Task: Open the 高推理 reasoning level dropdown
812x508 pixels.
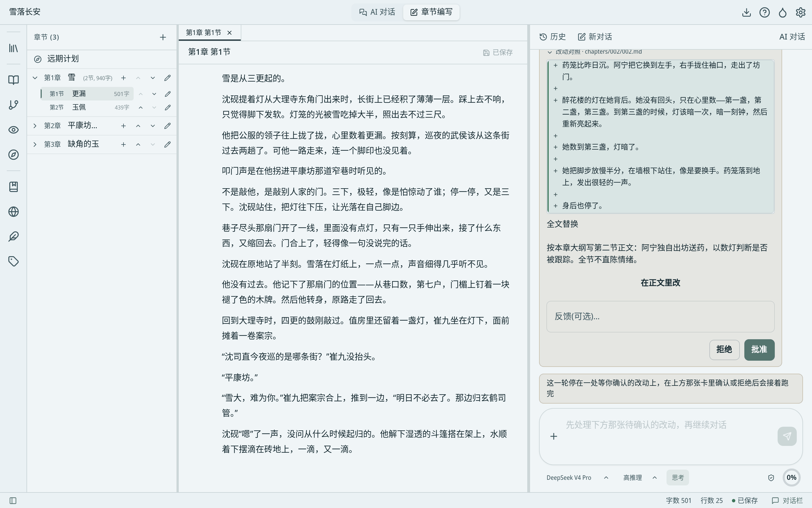Action: point(640,478)
